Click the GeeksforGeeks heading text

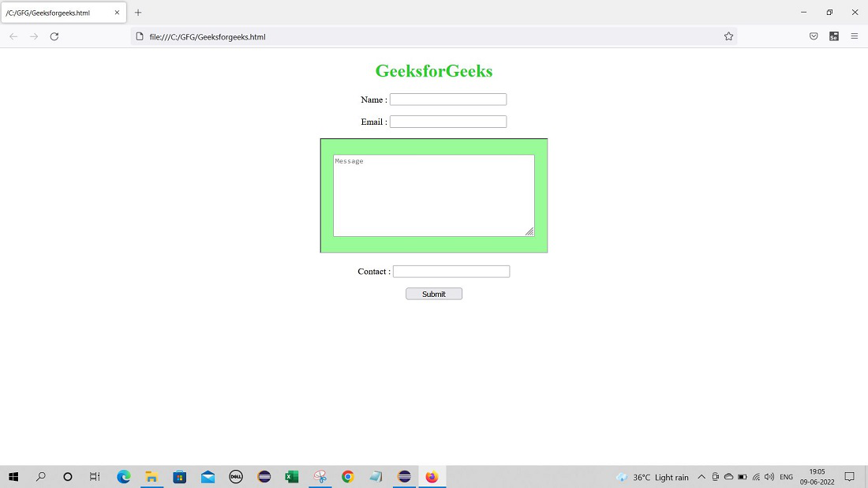coord(433,71)
